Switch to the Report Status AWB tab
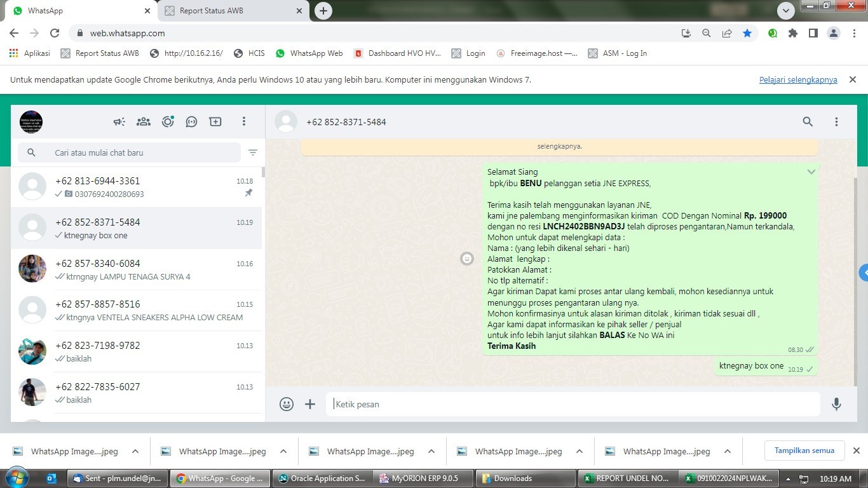Viewport: 868px width, 488px height. 234,11
